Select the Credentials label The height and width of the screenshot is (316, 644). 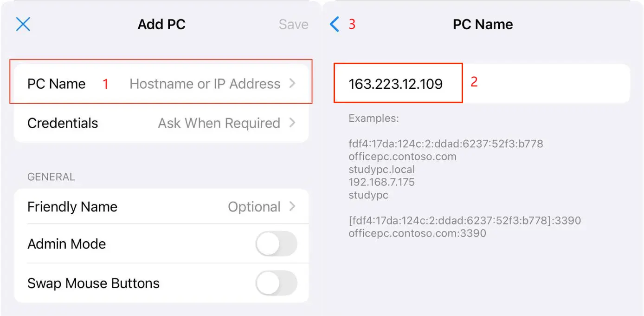[63, 123]
